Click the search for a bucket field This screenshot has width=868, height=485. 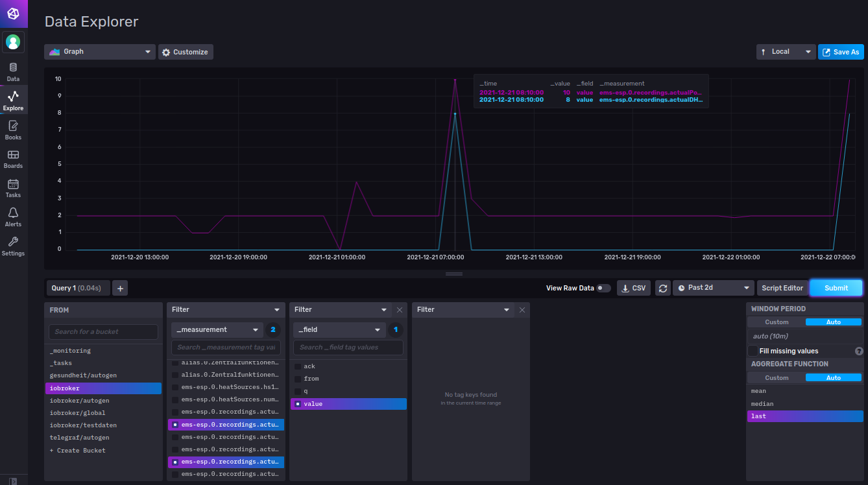pos(103,332)
